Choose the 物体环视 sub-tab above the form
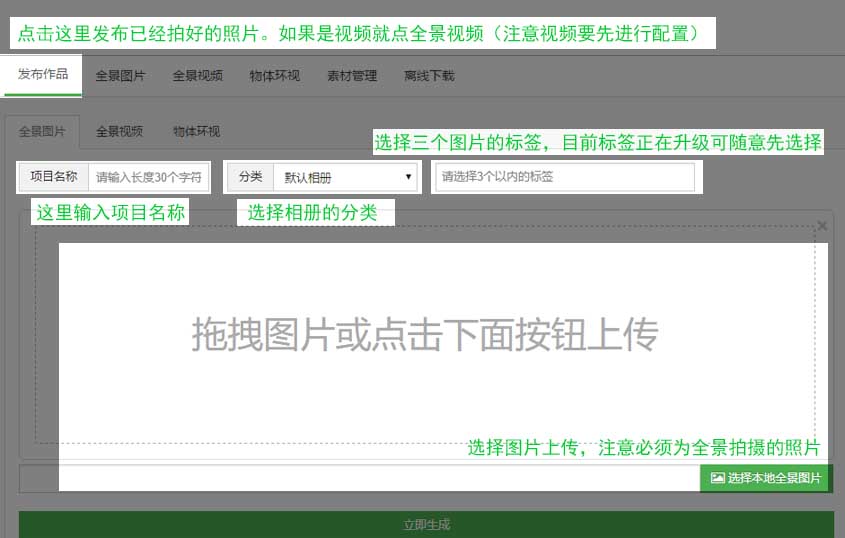This screenshot has width=845, height=538. click(196, 131)
